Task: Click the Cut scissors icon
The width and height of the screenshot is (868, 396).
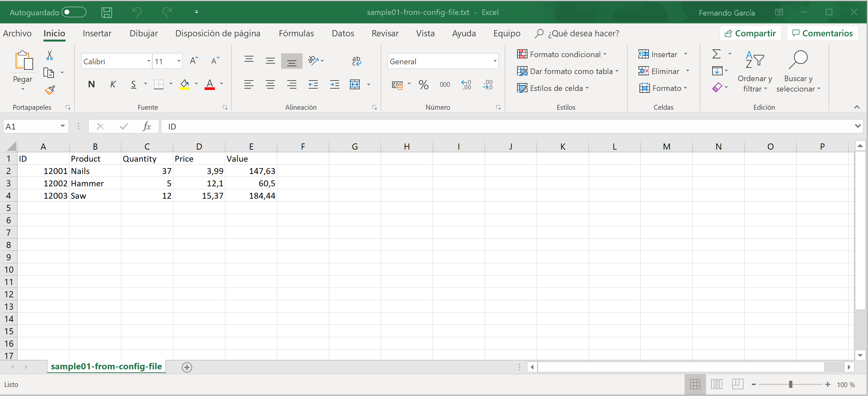Action: tap(50, 55)
